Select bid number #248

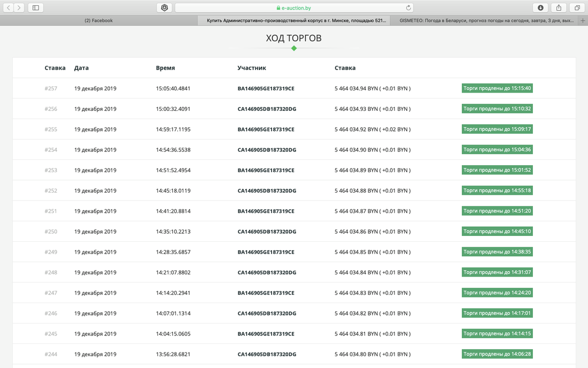pyautogui.click(x=51, y=272)
